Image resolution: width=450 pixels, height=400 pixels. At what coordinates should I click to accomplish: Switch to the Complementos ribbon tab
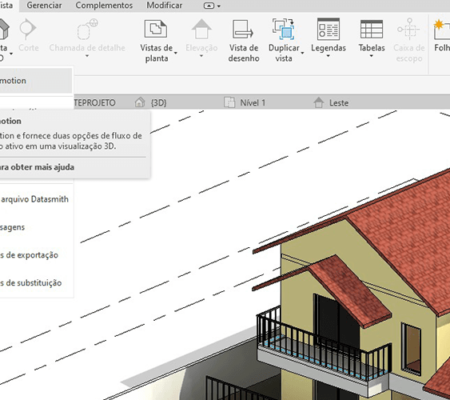[104, 5]
